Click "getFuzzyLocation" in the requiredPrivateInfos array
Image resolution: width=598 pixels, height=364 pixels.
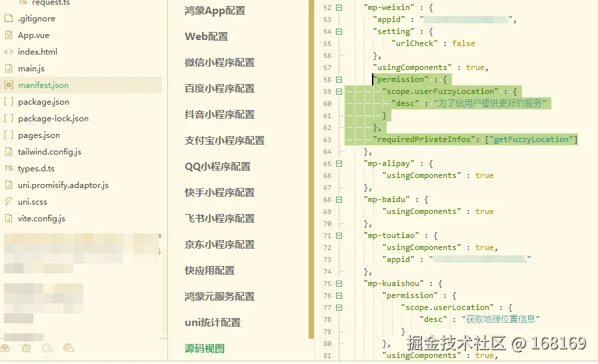tap(531, 139)
